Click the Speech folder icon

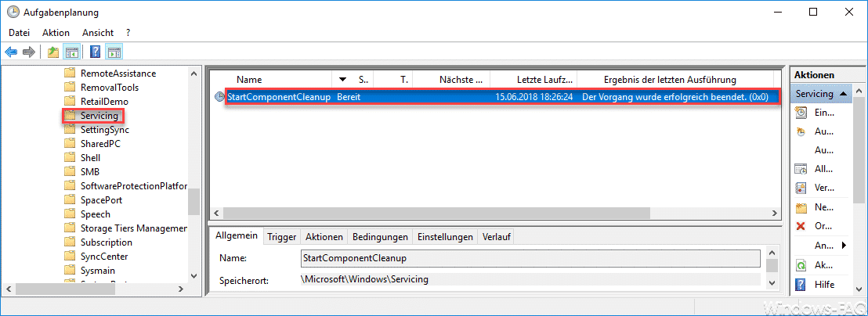(x=69, y=214)
